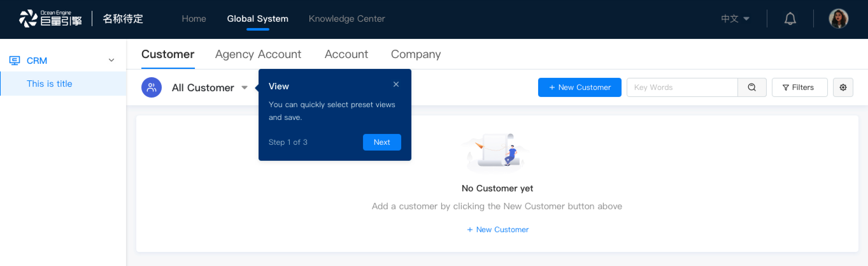Viewport: 868px width, 266px height.
Task: Go to Knowledge Center in top navigation
Action: (x=347, y=18)
